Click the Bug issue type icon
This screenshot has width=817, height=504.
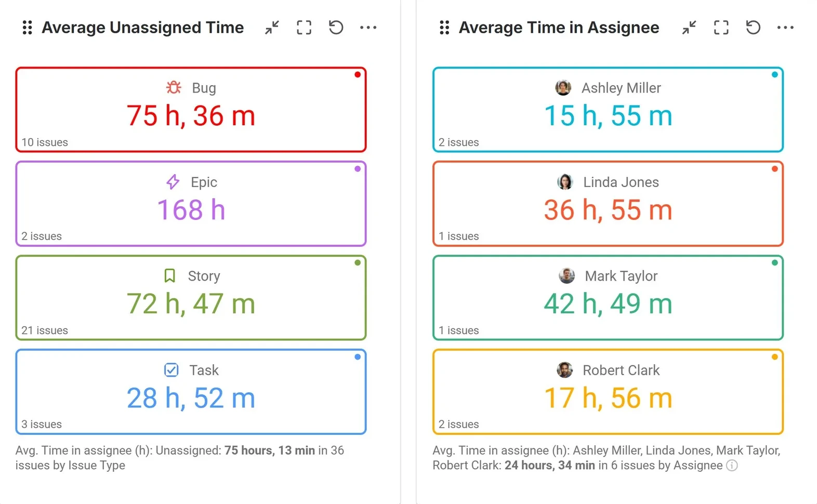[x=174, y=87]
